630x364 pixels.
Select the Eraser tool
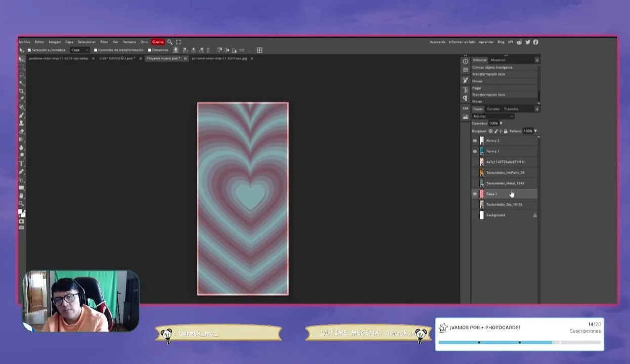(21, 131)
